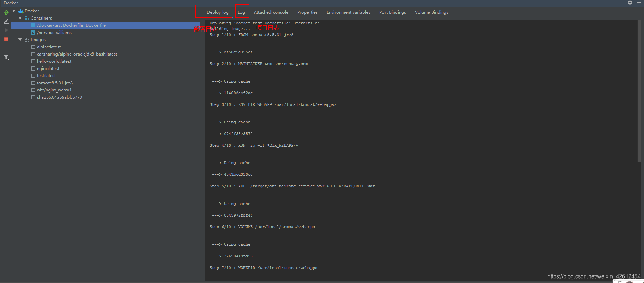
Task: Open the Volume Bindings tab
Action: pos(432,12)
